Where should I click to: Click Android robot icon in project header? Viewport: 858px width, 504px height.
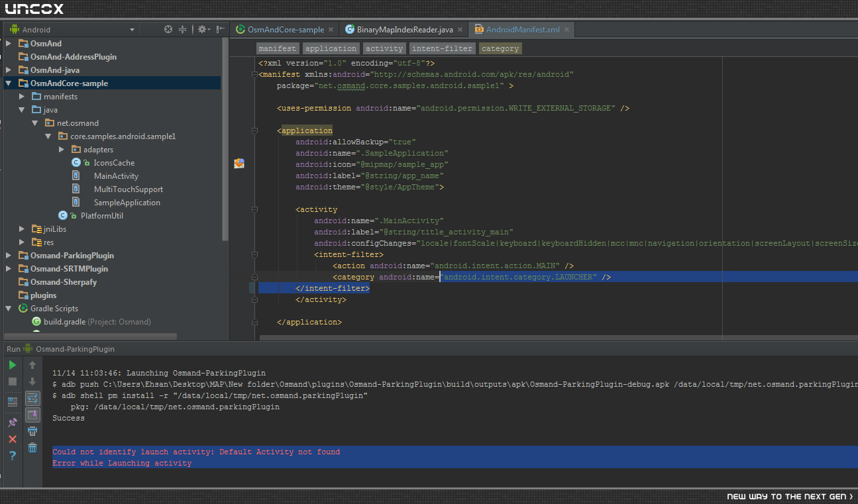[14, 29]
